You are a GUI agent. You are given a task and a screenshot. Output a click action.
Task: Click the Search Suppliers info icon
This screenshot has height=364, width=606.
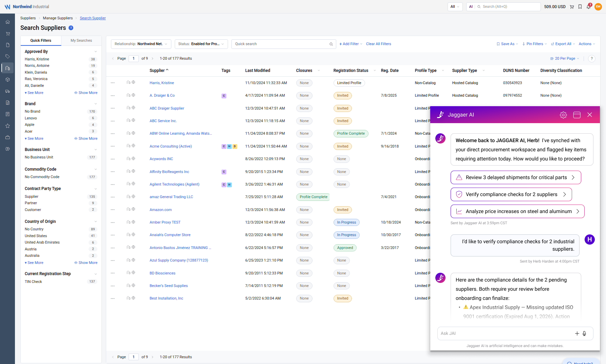(x=71, y=28)
